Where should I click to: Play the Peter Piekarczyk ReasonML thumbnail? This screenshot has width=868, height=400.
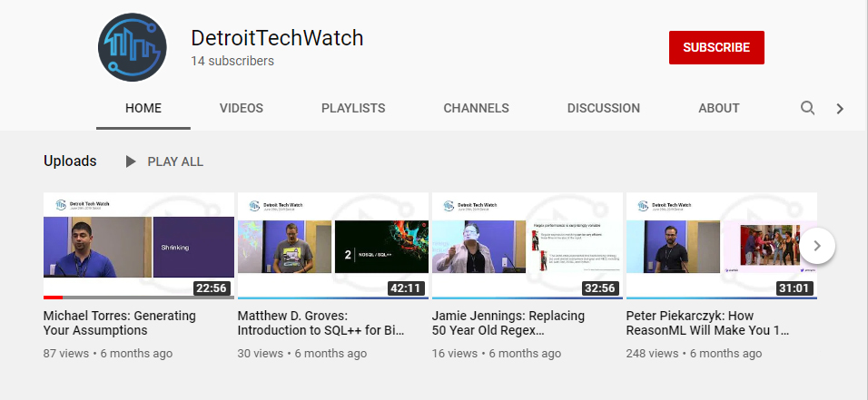(x=713, y=245)
